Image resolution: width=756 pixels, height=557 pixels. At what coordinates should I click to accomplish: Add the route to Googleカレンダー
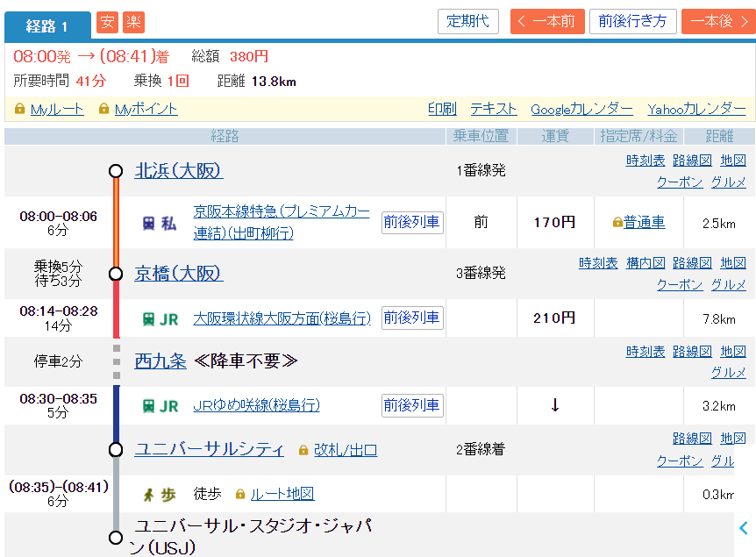tap(581, 109)
